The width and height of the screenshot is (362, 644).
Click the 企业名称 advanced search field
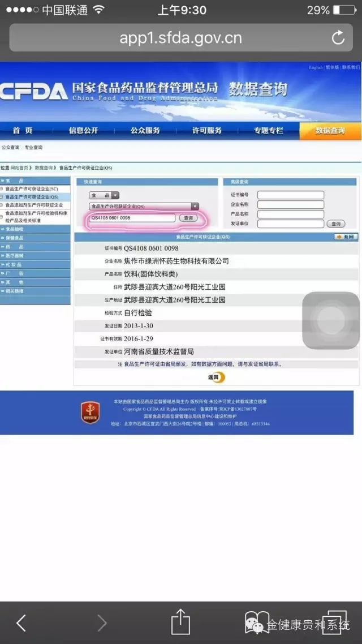291,204
